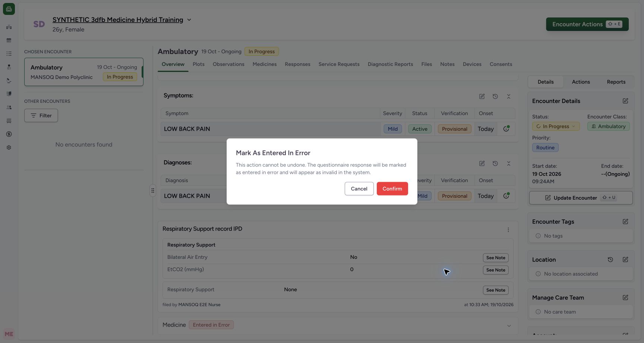Switch to the Observations tab
Screen dimensions: 644x343
[228, 64]
